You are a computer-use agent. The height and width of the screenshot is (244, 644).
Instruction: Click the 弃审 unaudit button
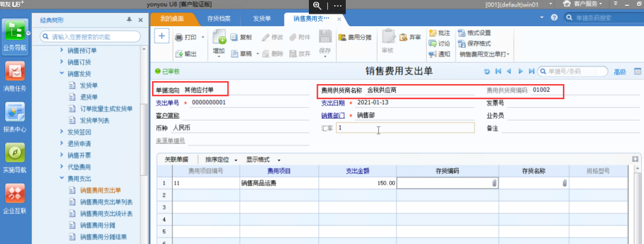pos(410,38)
